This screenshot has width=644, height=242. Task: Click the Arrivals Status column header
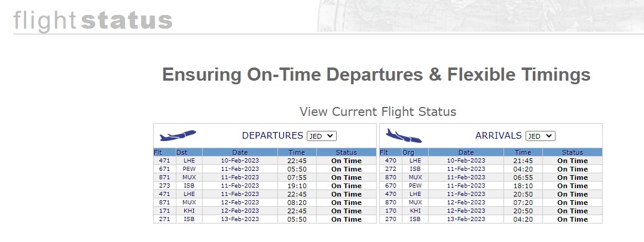click(572, 152)
